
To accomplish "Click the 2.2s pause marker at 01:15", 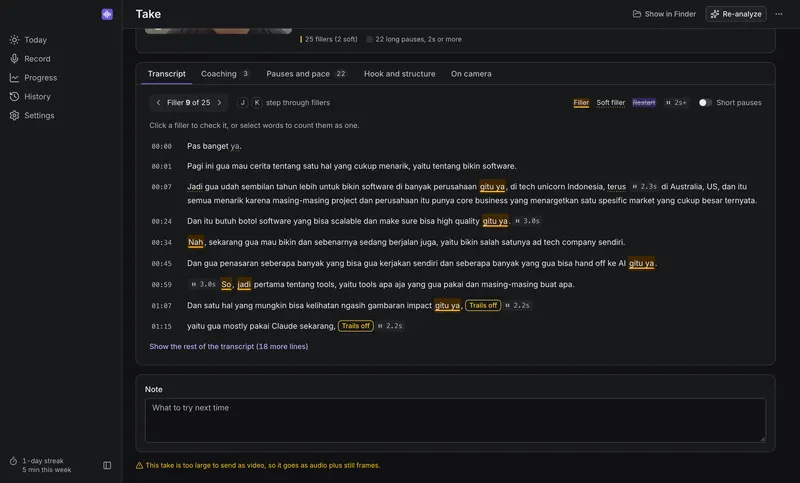I will tap(390, 326).
